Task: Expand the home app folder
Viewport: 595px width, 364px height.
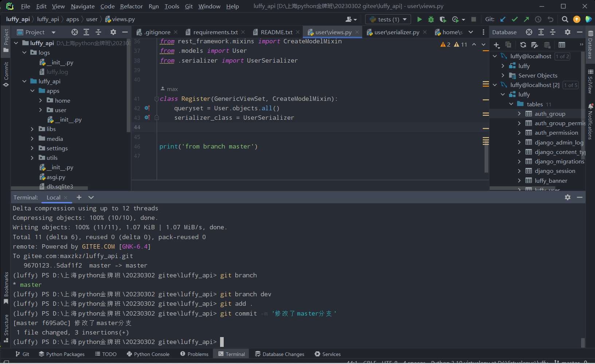Action: coord(40,100)
